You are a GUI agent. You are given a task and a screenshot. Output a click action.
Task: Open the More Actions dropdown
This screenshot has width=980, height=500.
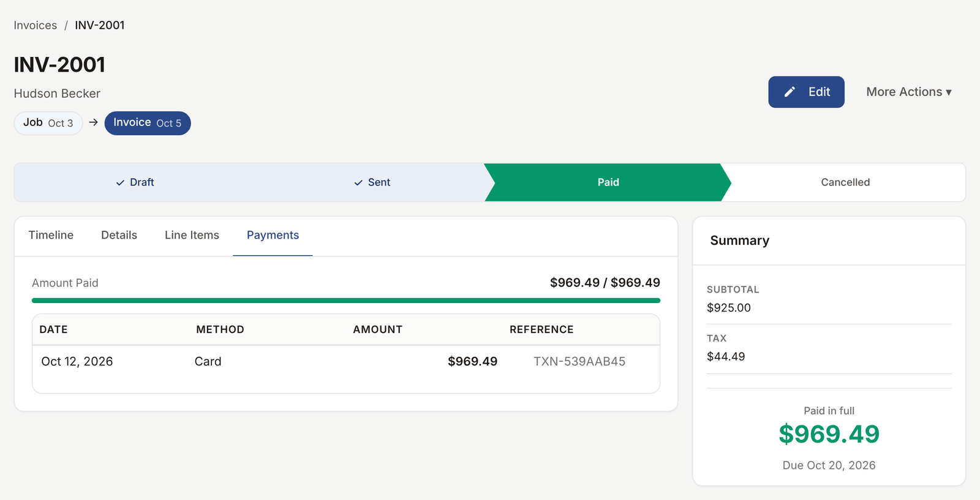pos(909,92)
